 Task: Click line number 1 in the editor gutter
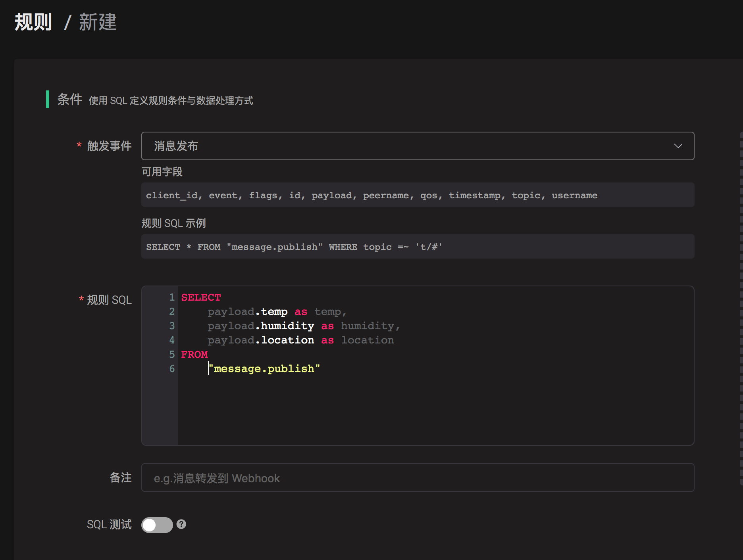172,297
